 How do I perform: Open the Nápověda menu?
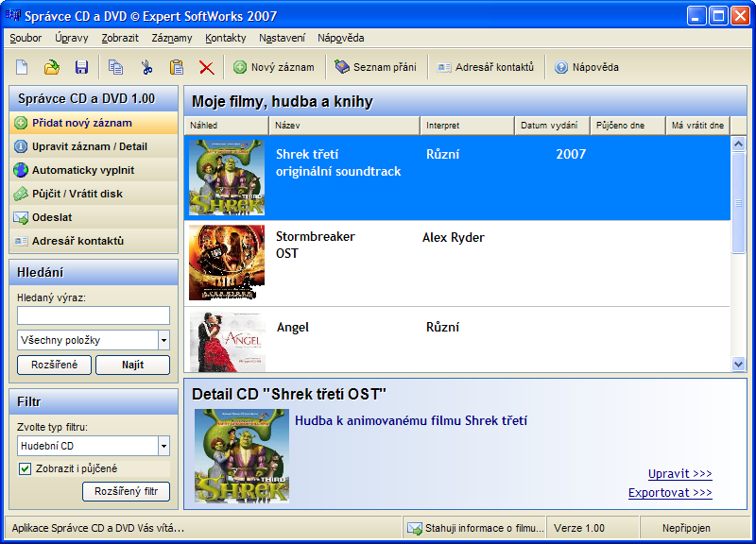click(340, 38)
